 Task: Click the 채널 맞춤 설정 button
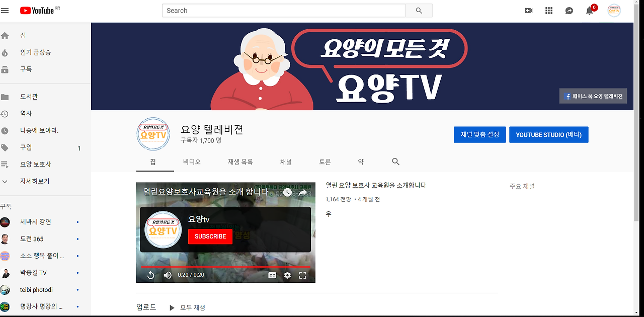pos(480,135)
